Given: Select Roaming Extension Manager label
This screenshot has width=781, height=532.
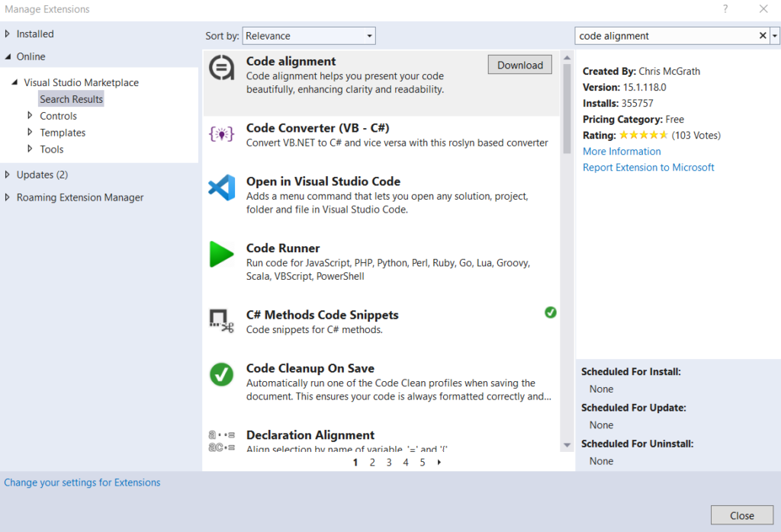Looking at the screenshot, I should (80, 197).
